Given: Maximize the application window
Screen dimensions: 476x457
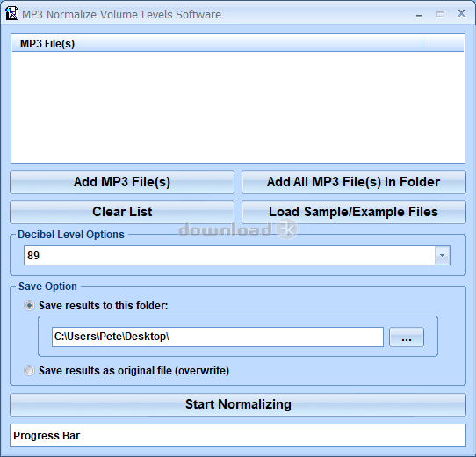Looking at the screenshot, I should [440, 14].
